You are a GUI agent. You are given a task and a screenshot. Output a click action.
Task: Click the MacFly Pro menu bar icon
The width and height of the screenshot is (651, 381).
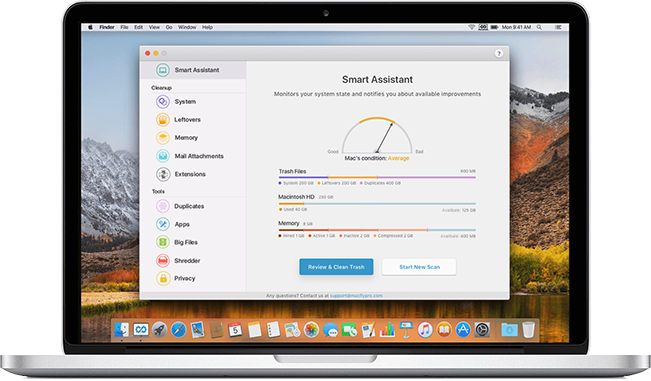[483, 27]
